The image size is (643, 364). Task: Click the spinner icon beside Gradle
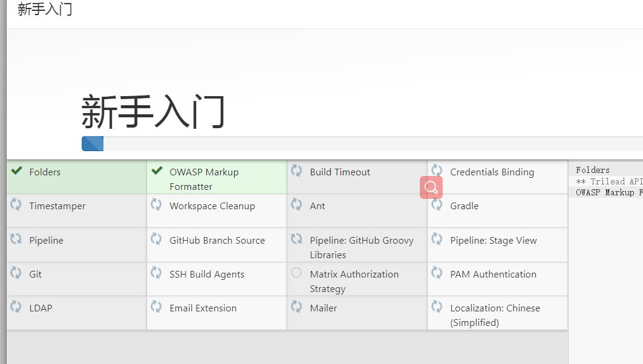(437, 205)
